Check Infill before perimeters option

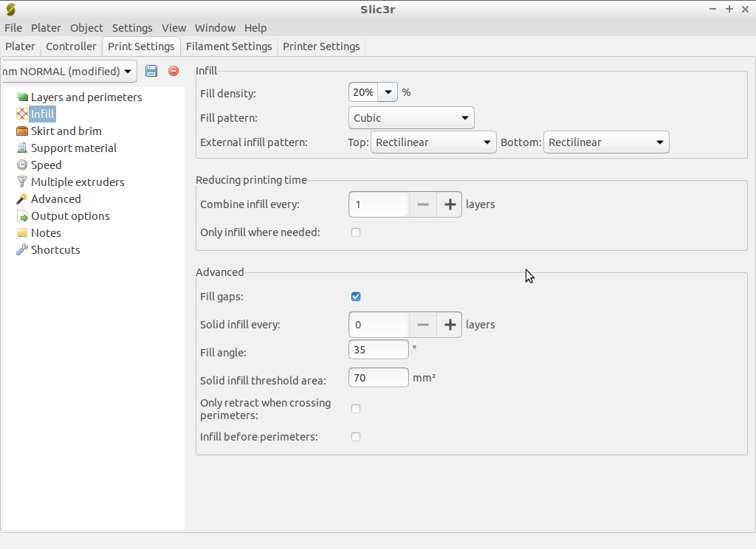point(356,437)
